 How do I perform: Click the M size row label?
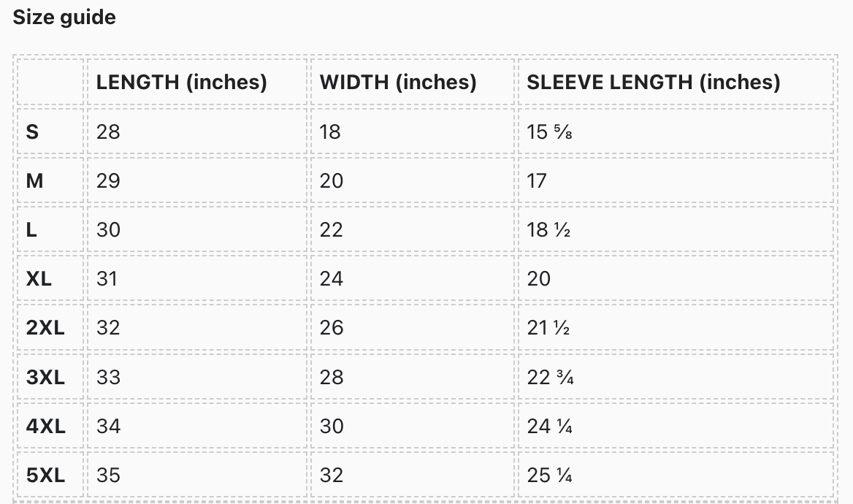point(34,181)
